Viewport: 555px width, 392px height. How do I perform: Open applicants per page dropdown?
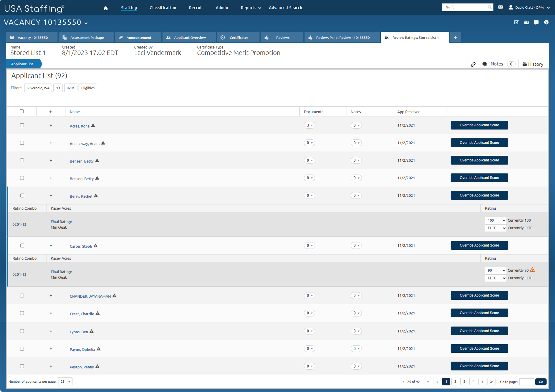point(65,382)
